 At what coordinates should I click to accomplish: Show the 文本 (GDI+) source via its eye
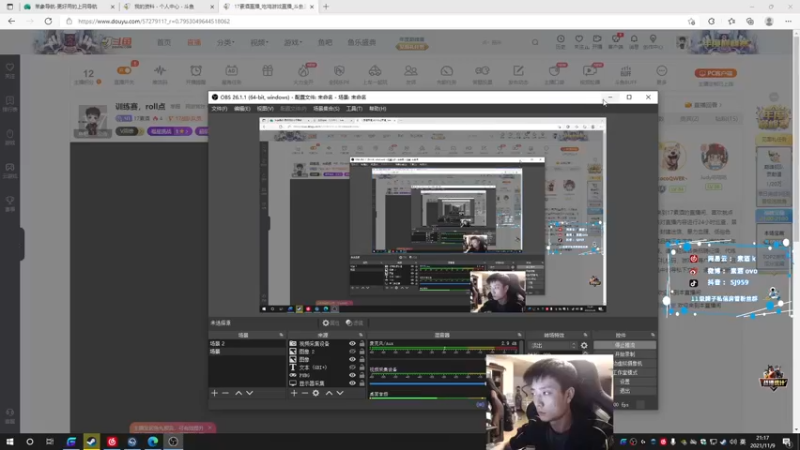(x=352, y=367)
